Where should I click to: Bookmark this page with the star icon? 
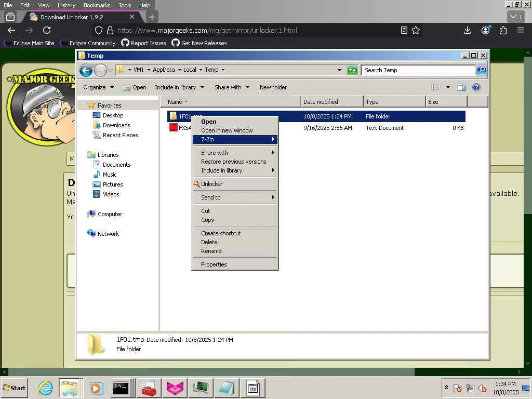(416, 30)
